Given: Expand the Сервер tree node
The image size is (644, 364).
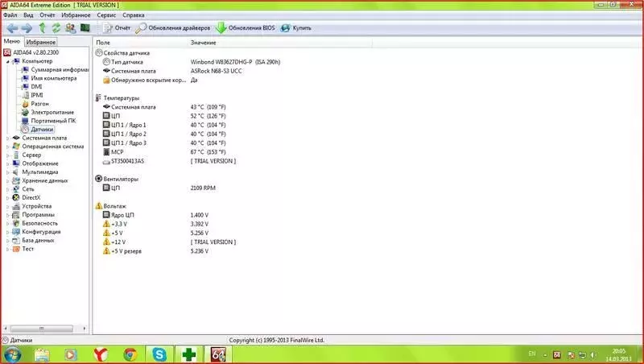Looking at the screenshot, I should (8, 155).
